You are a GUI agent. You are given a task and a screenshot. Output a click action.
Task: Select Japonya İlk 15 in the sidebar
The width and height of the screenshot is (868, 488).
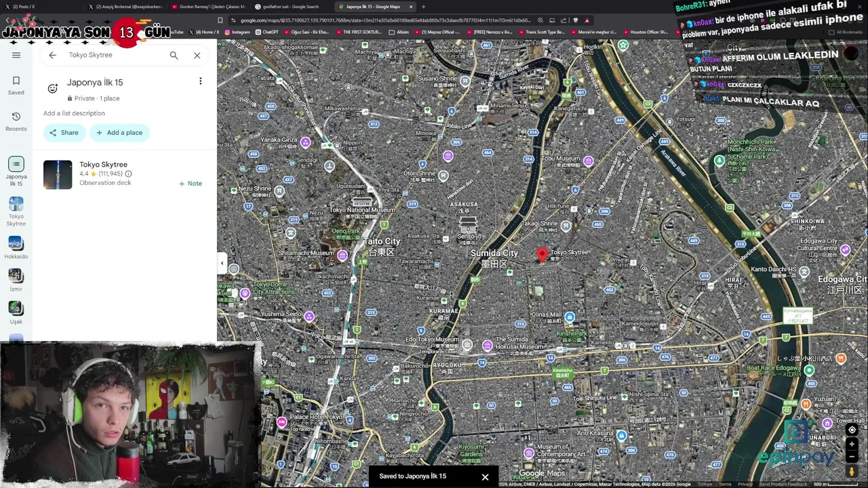point(16,171)
